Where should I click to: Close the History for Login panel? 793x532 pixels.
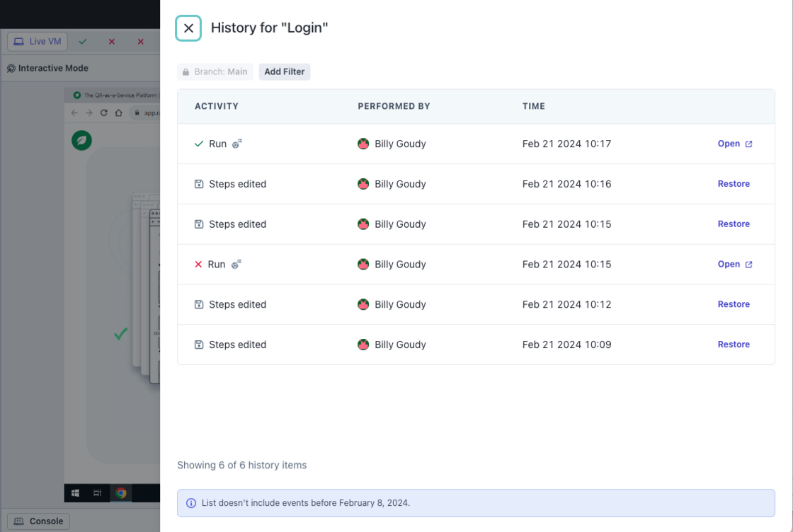click(188, 28)
